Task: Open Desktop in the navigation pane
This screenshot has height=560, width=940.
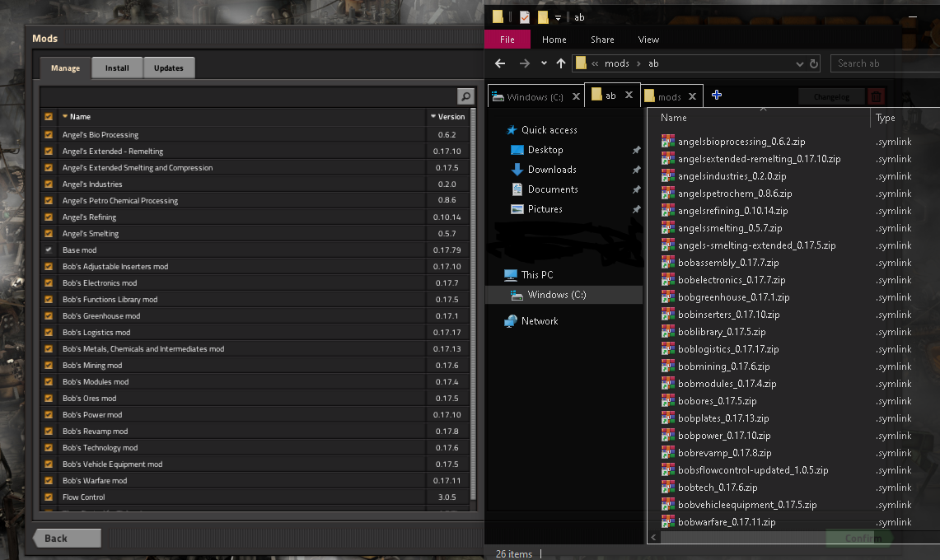Action: click(545, 150)
